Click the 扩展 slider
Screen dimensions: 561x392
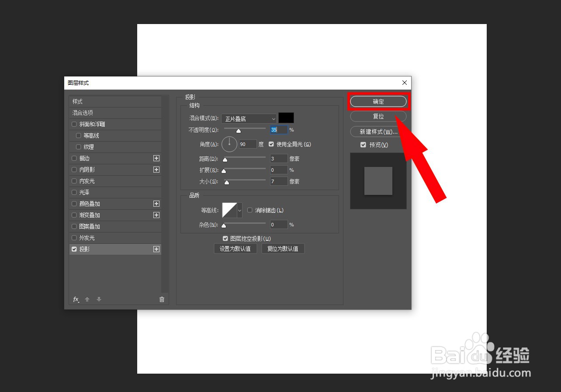tap(245, 170)
